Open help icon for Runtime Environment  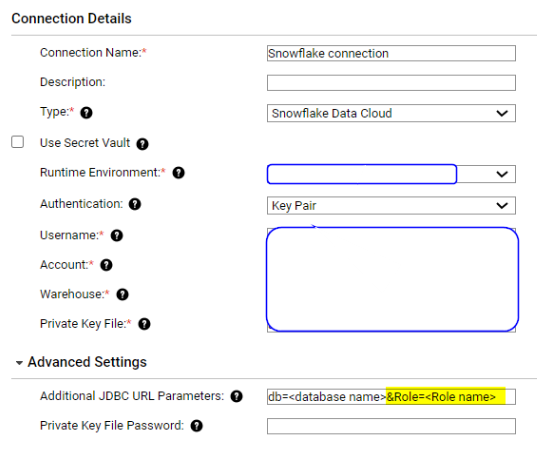pyautogui.click(x=178, y=173)
